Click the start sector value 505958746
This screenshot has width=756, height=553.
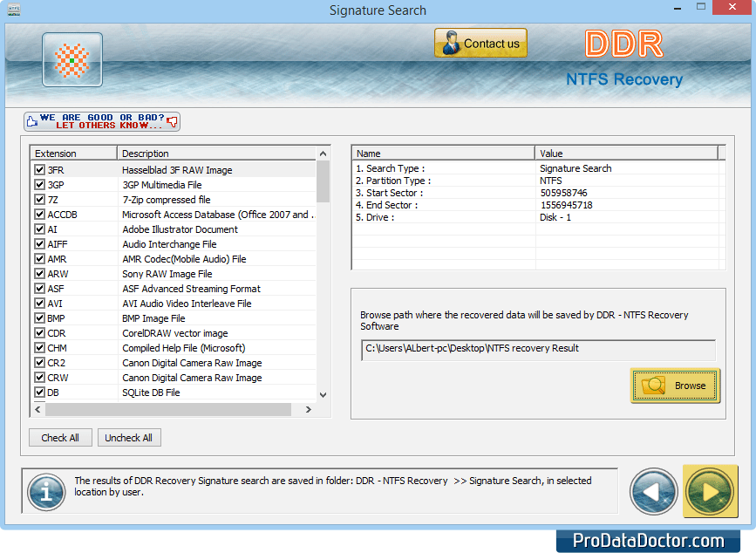coord(563,193)
